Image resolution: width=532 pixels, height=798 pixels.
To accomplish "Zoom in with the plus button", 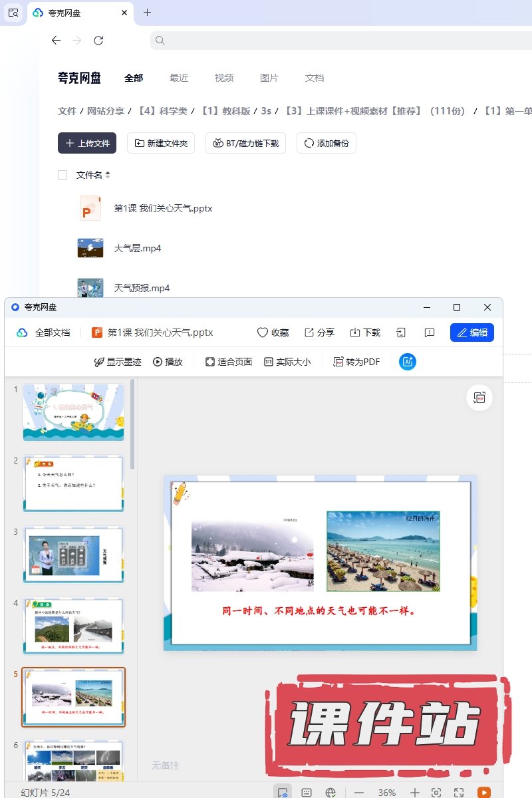I will coord(414,792).
